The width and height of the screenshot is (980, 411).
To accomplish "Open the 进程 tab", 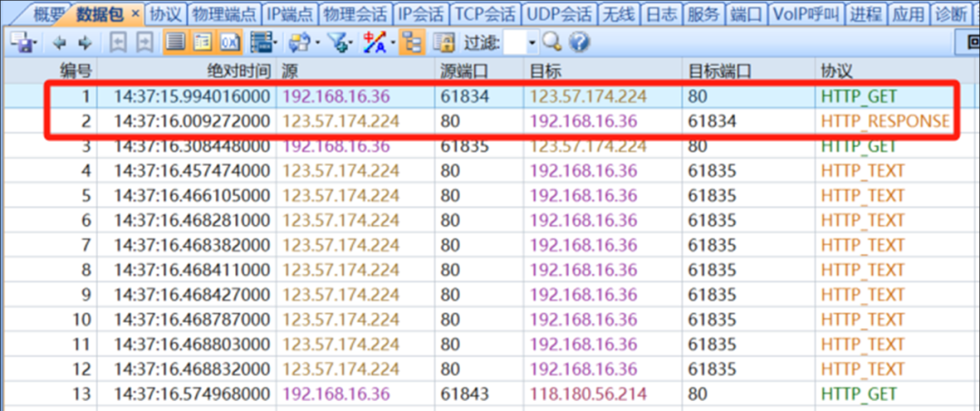I will click(x=867, y=13).
